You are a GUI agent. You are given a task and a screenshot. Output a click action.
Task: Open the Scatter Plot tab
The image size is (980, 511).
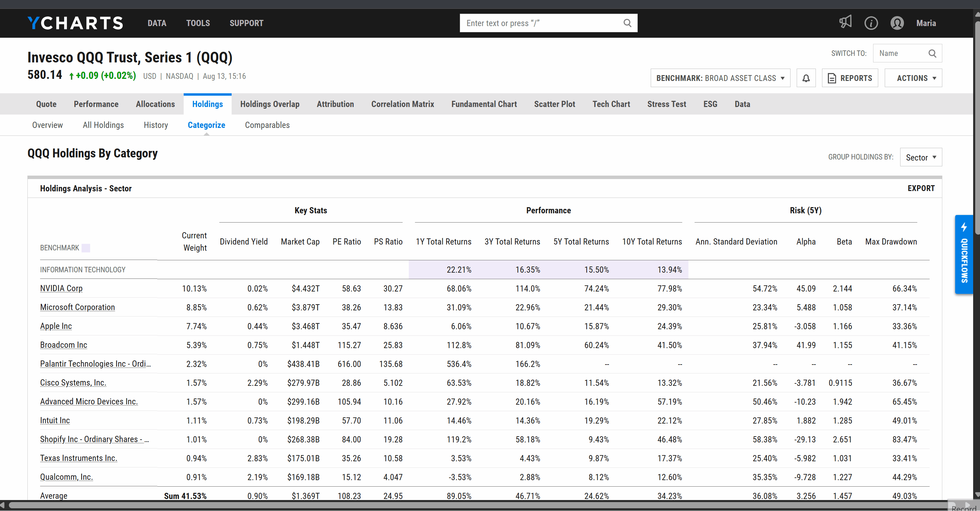(554, 104)
